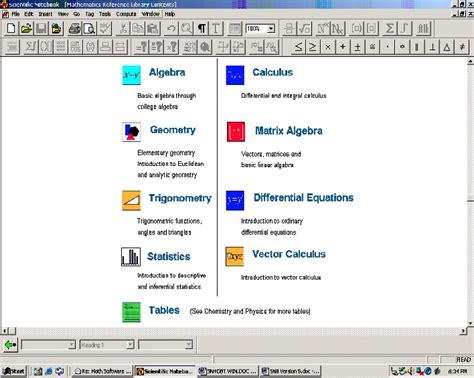Insert the summation sigma symbol
Image resolution: width=474 pixels, height=378 pixels.
[x=389, y=29]
